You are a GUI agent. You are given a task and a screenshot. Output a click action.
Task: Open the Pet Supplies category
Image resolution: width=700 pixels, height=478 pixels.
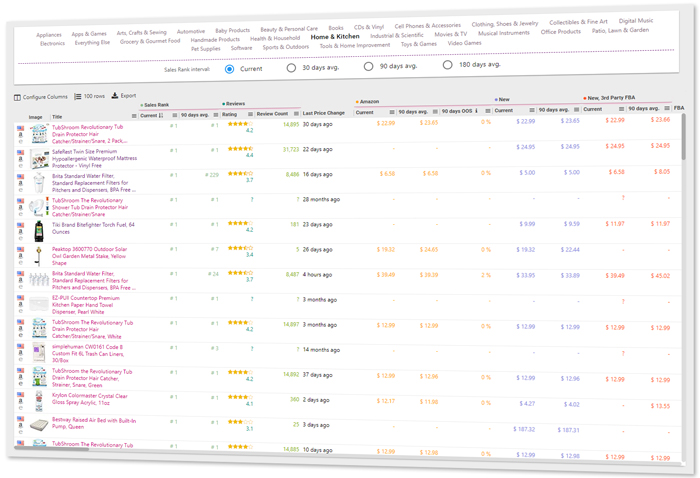coord(206,49)
